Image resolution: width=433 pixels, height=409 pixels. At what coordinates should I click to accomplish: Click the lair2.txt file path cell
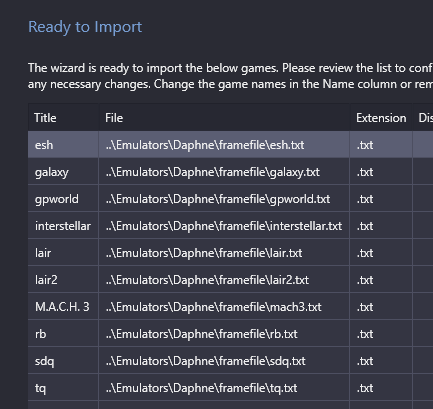point(224,280)
